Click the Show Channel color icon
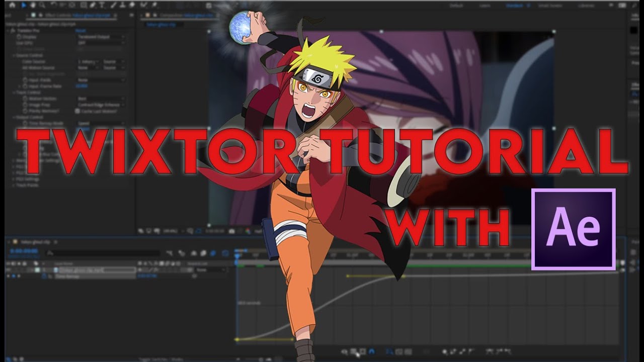644x362 pixels. pos(248,231)
